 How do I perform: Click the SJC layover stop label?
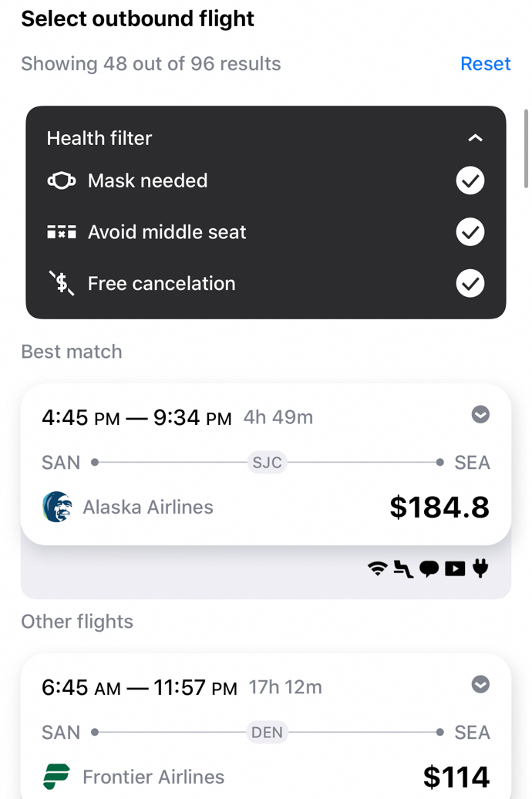coord(268,463)
